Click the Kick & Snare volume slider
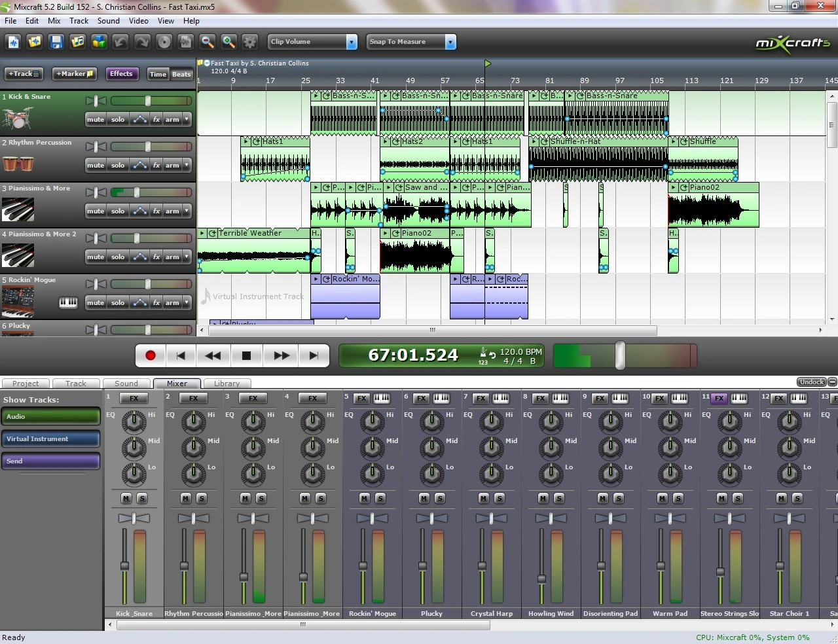 148,101
